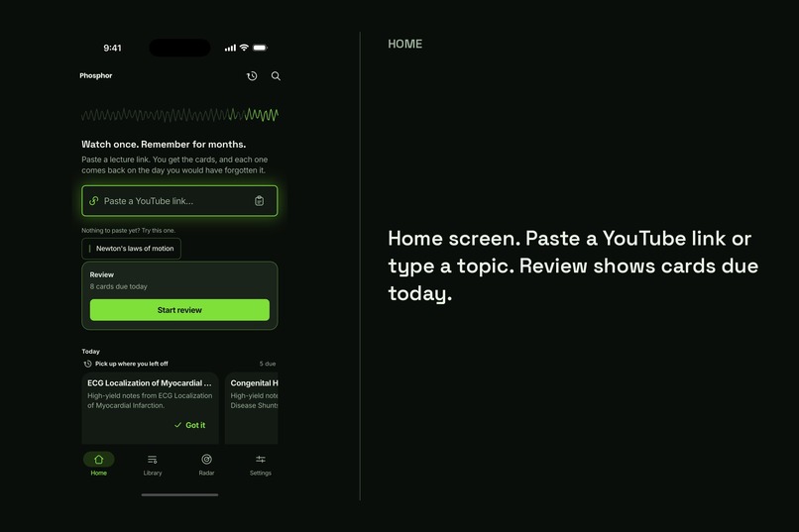Tap the waveform graphic under the header
The height and width of the screenshot is (532, 799).
click(x=179, y=115)
